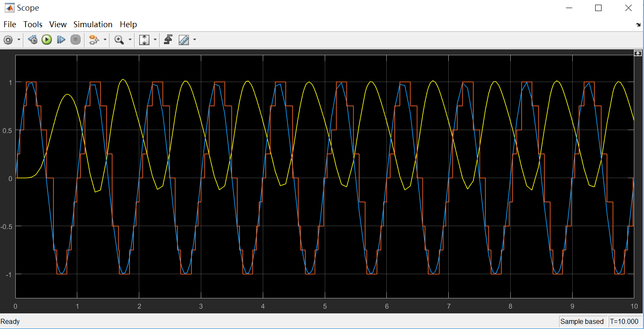Open the Cursor Measurements ruler tool
This screenshot has width=644, height=329.
184,40
